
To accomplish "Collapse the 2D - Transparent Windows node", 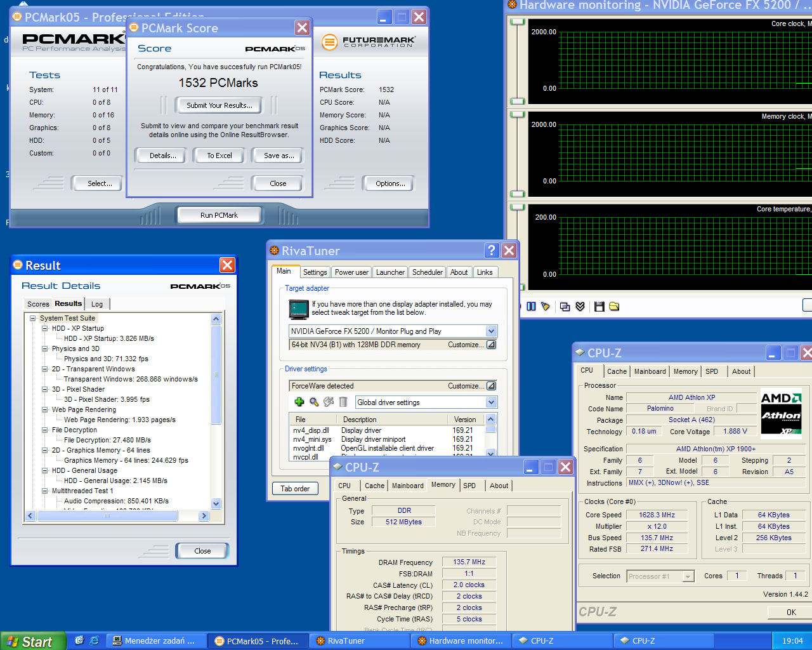I will pos(44,369).
